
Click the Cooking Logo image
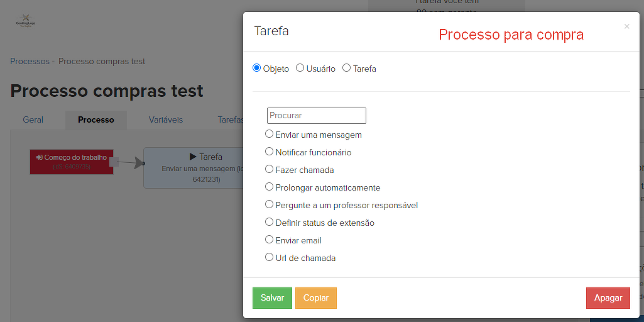(26, 21)
